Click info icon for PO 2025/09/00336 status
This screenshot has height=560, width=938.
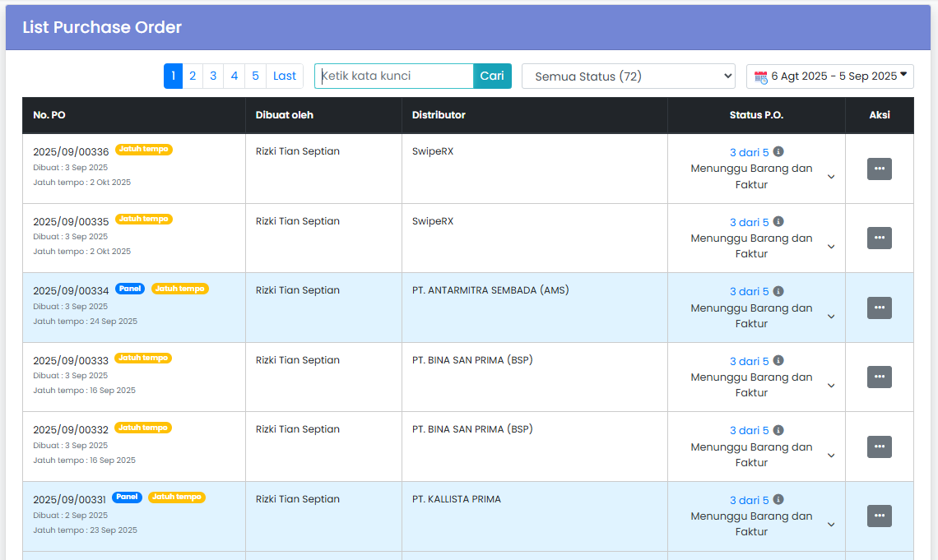pos(778,152)
